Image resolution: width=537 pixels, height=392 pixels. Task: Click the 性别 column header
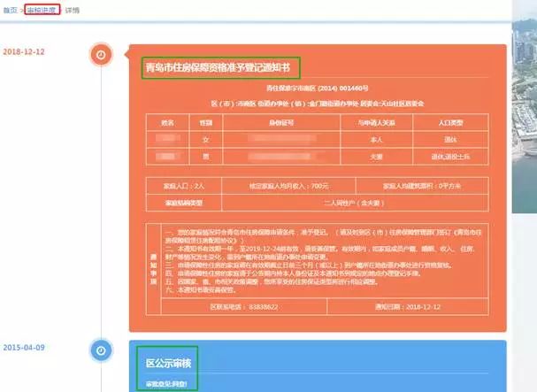click(x=206, y=122)
